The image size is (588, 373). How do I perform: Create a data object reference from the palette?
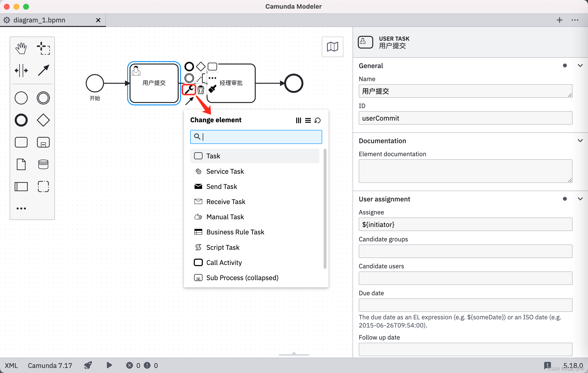point(21,164)
